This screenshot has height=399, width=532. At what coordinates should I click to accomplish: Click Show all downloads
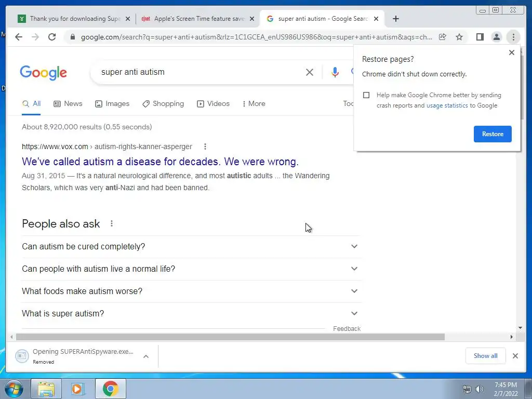(486, 356)
